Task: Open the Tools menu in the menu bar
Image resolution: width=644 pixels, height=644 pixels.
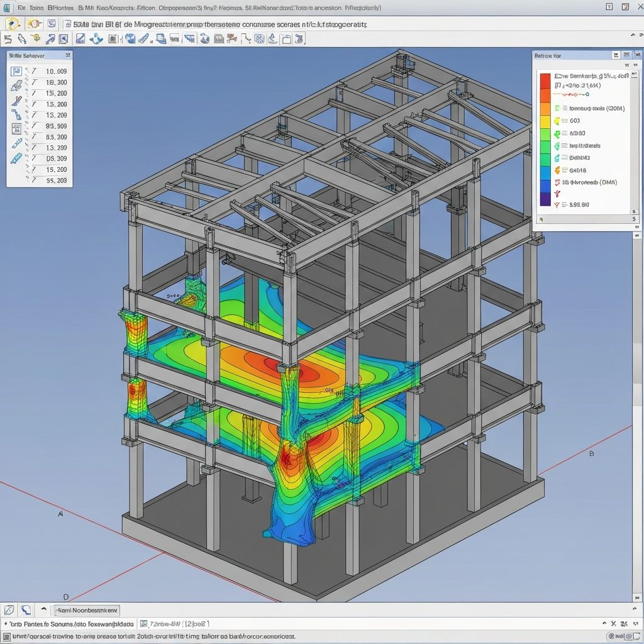Action: pos(35,8)
